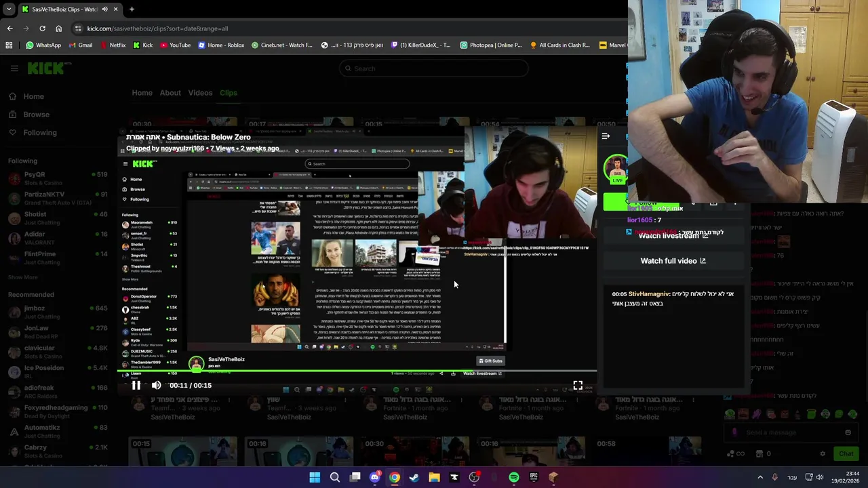
Task: Open Spotify from the taskbar
Action: click(x=514, y=477)
